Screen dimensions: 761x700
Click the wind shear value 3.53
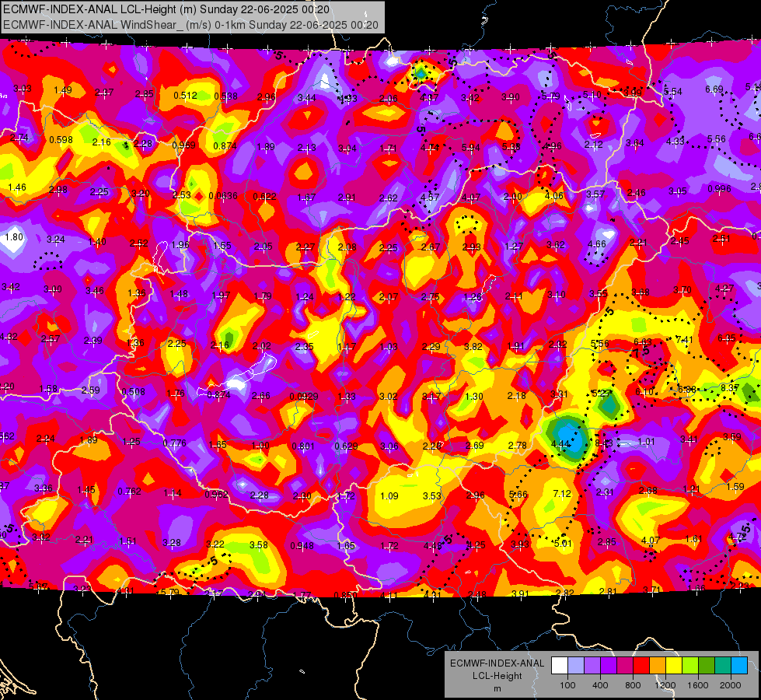click(432, 495)
